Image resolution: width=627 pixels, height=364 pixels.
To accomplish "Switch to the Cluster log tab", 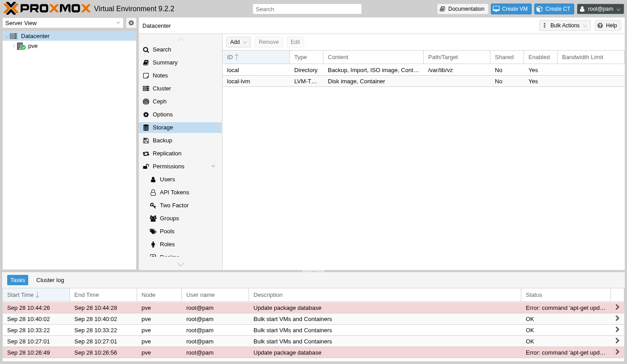I will pos(50,280).
